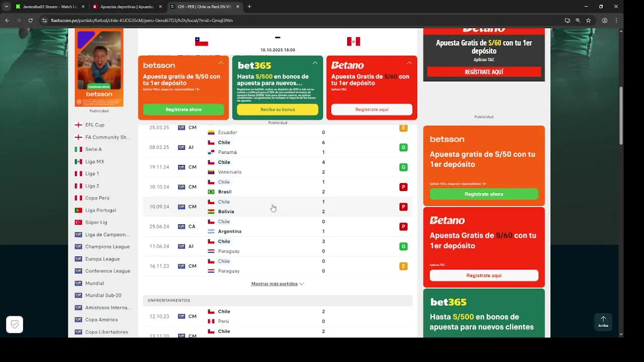Click Regístrate aquí in right Betano ad

point(484,276)
